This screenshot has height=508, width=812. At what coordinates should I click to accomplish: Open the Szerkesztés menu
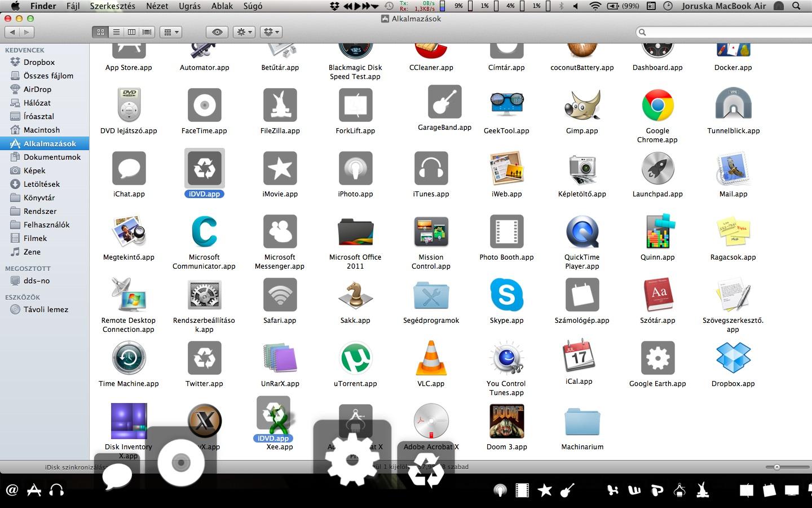112,6
